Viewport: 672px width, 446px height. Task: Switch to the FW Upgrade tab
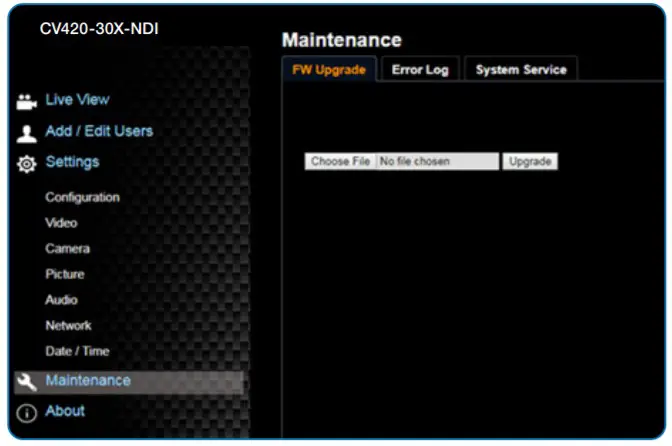[x=329, y=69]
